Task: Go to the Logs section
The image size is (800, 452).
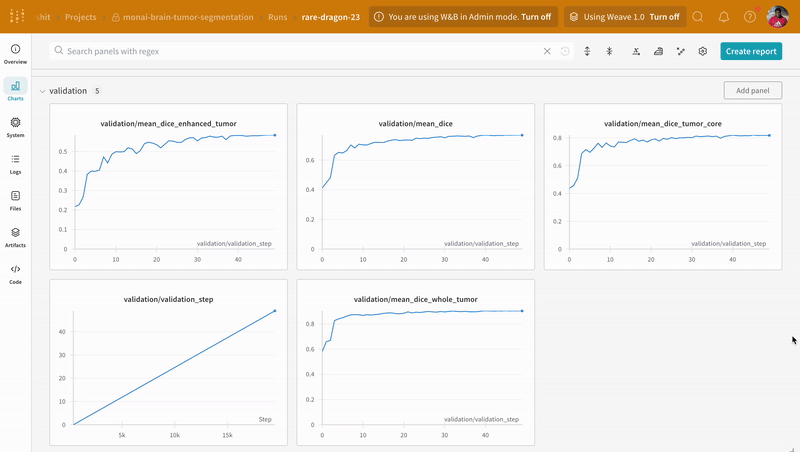Action: coord(15,164)
